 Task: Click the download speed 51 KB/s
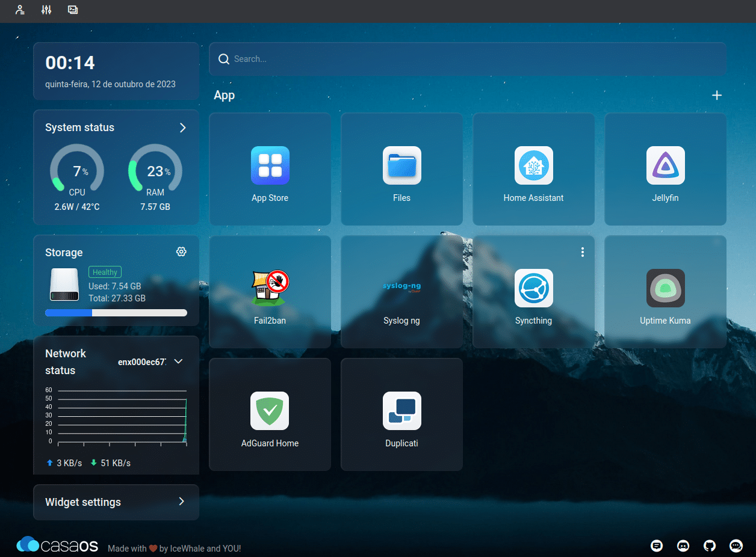pyautogui.click(x=111, y=463)
